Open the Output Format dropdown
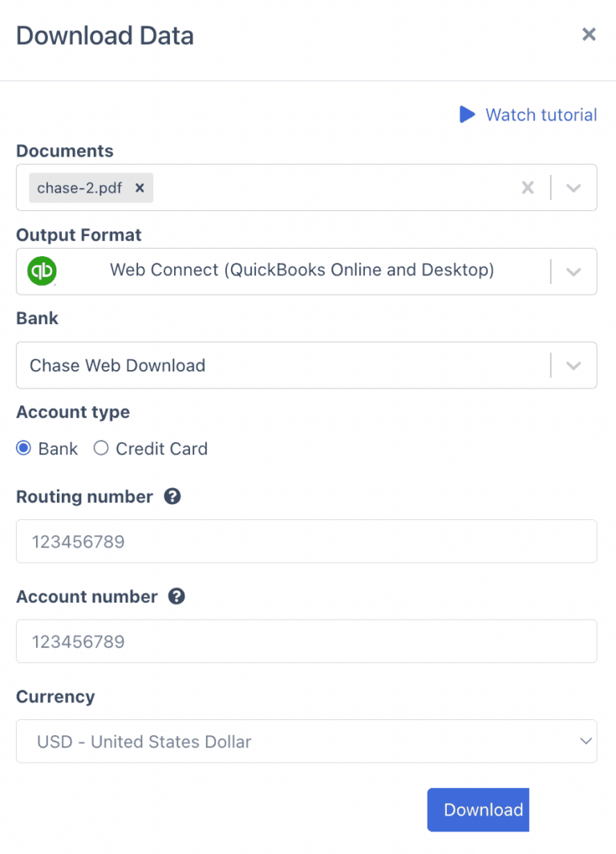The height and width of the screenshot is (854, 616). pyautogui.click(x=573, y=271)
